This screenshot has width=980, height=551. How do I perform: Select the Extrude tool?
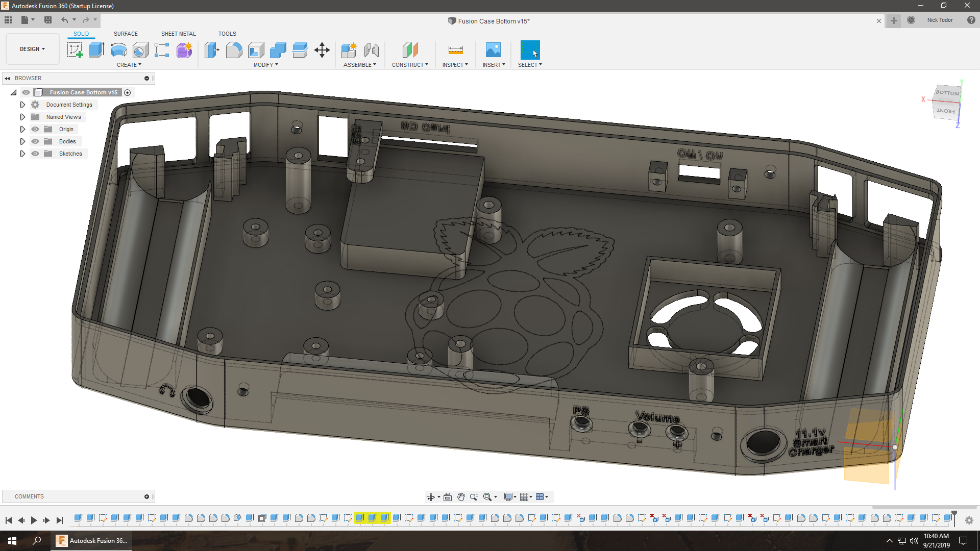[x=96, y=50]
